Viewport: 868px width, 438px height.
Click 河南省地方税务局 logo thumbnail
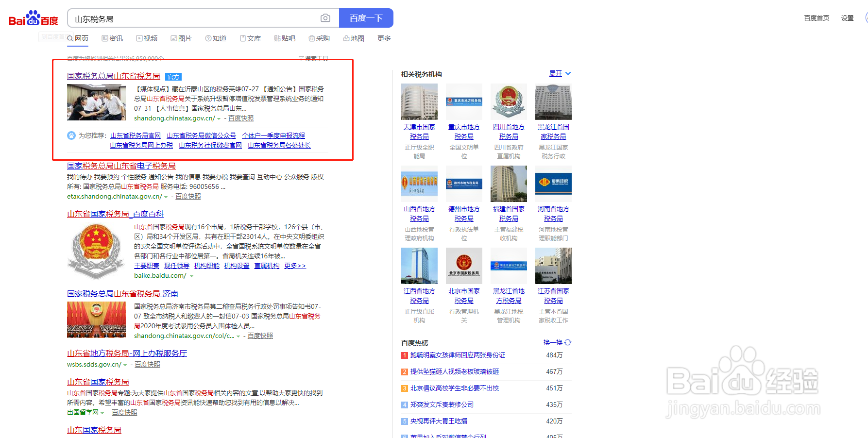553,184
